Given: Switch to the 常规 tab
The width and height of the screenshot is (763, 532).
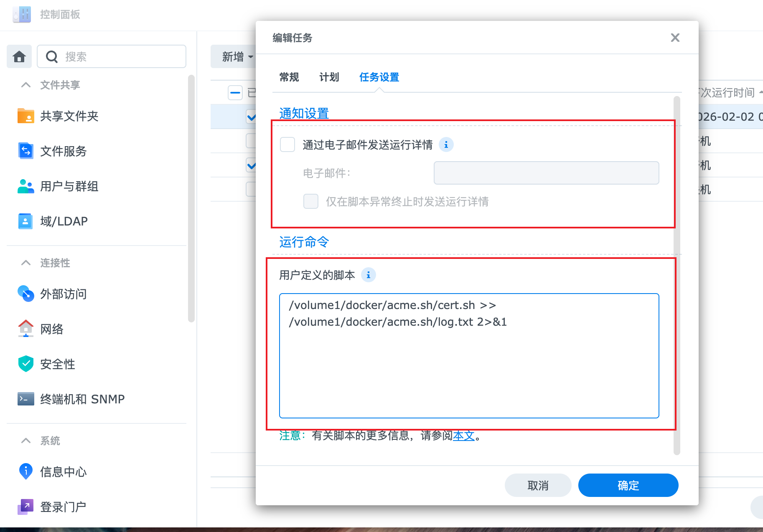Looking at the screenshot, I should tap(289, 77).
